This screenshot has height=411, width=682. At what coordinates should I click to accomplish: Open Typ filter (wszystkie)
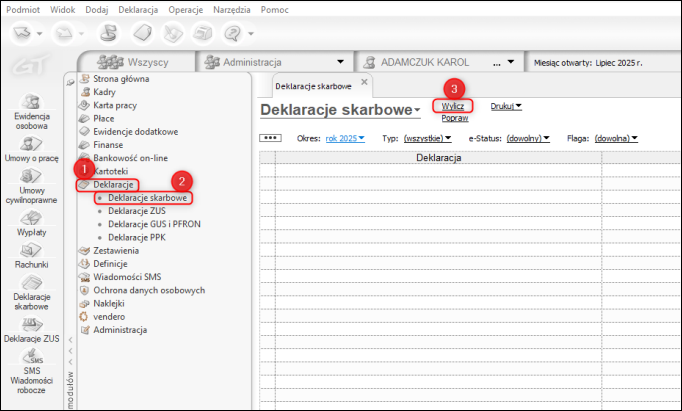tap(428, 138)
